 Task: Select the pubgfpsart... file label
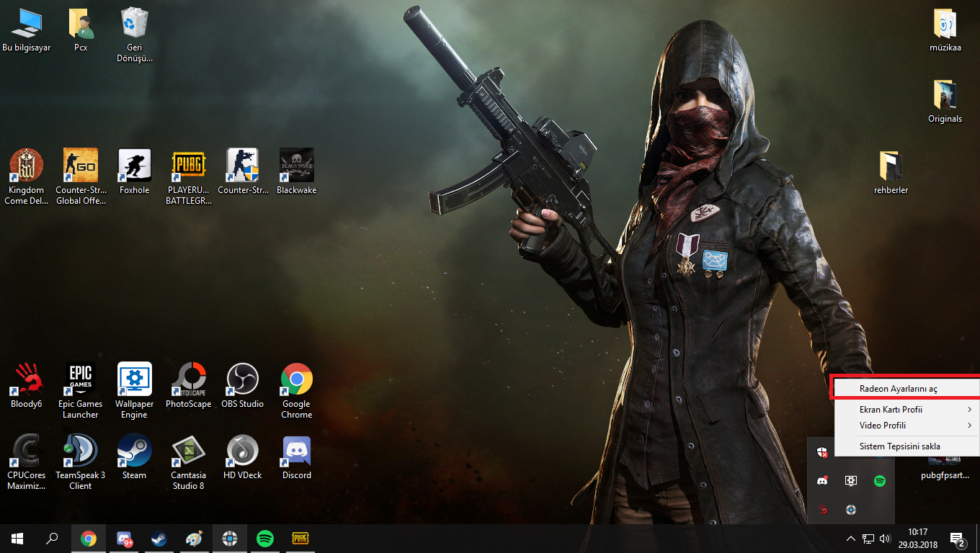945,475
